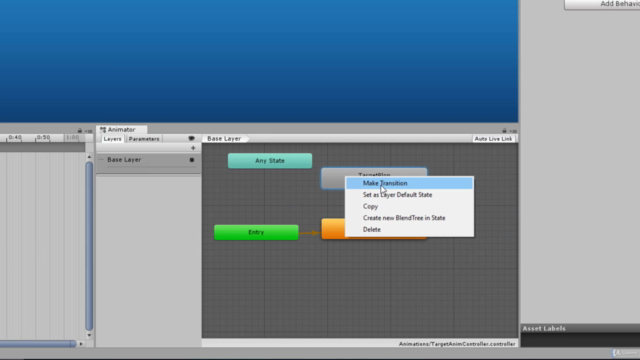Lock the Animator window with padlock icon
The image size is (640, 360).
[x=504, y=131]
